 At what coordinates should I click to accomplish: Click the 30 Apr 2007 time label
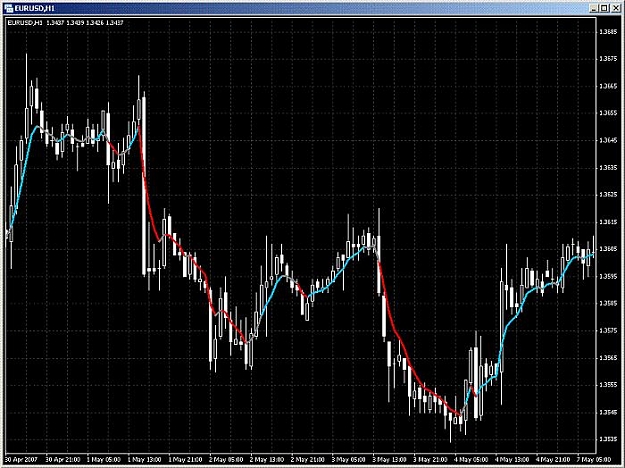tap(21, 459)
